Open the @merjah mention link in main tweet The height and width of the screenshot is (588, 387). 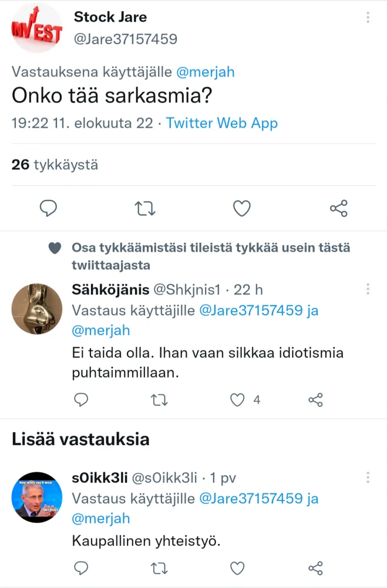[x=204, y=72]
